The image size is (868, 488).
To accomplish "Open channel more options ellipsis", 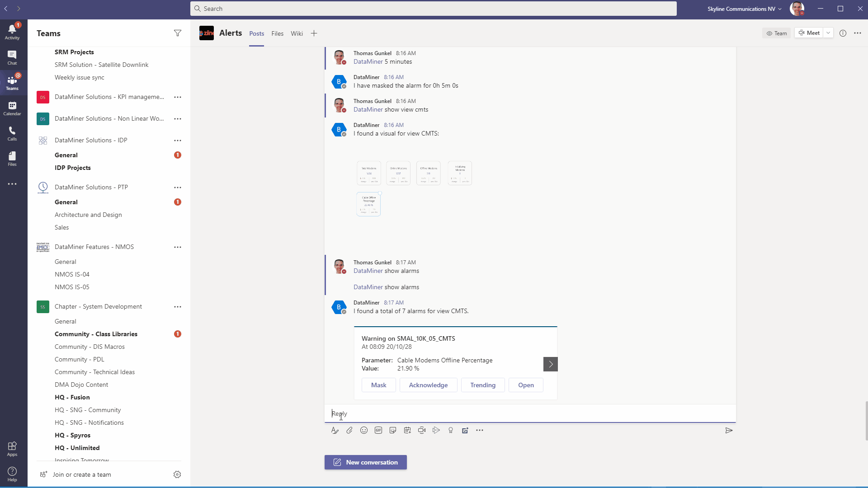I will 858,33.
